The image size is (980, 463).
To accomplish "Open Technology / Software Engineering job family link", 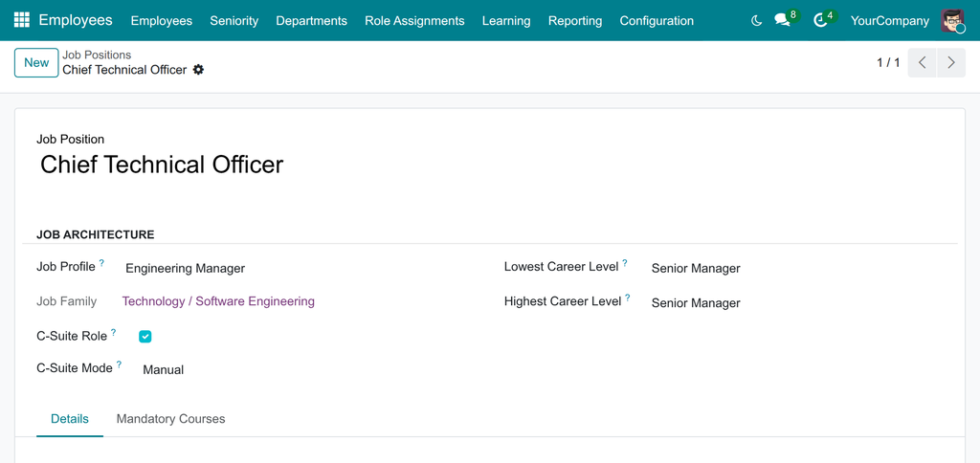I will (x=218, y=301).
